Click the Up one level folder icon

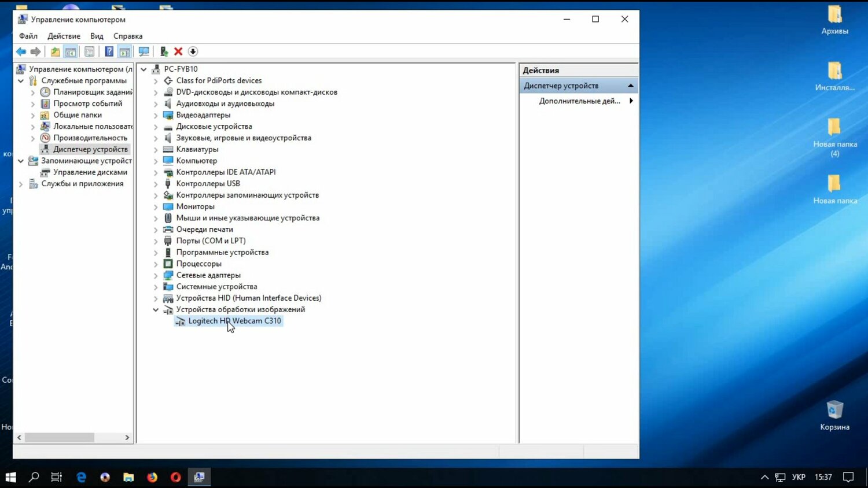click(x=55, y=51)
